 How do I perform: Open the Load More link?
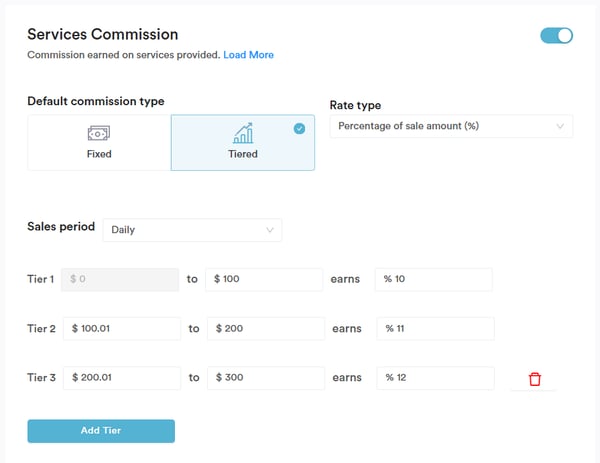pos(248,55)
